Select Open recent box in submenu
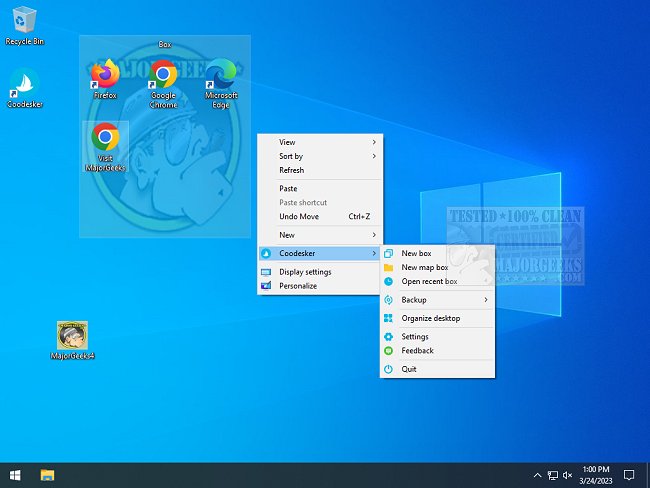This screenshot has height=488, width=650. coord(437,282)
